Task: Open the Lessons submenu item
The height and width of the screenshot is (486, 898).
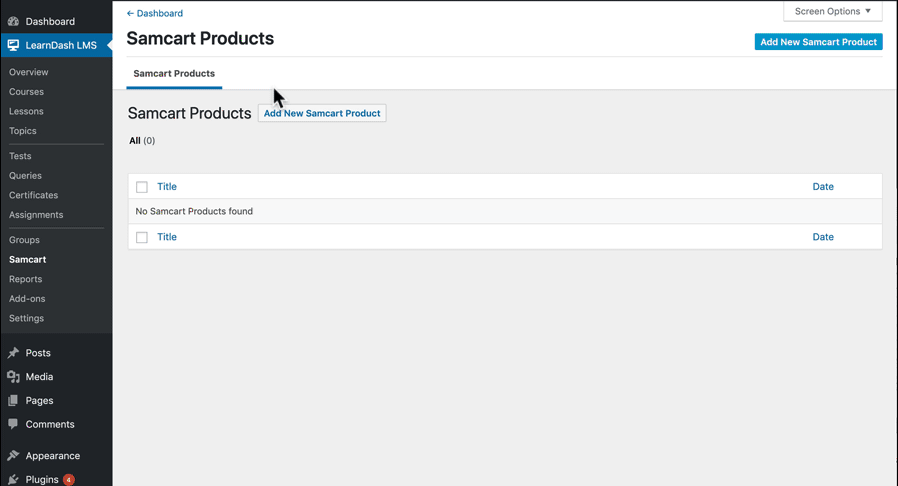Action: point(26,111)
